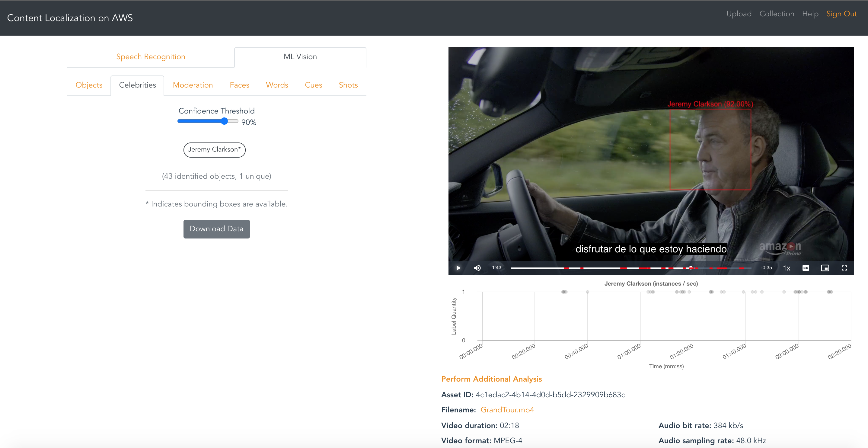Enable picture-in-picture mode
868x448 pixels.
(825, 268)
